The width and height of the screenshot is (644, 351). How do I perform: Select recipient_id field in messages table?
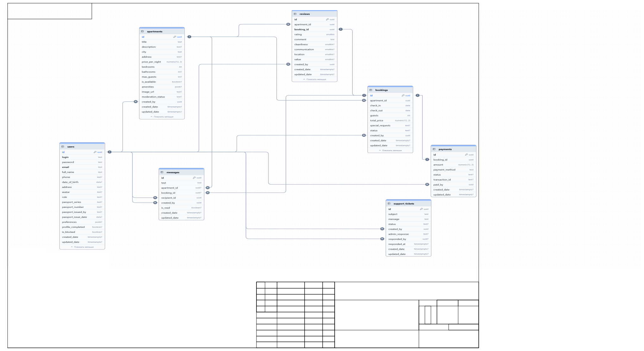(168, 198)
